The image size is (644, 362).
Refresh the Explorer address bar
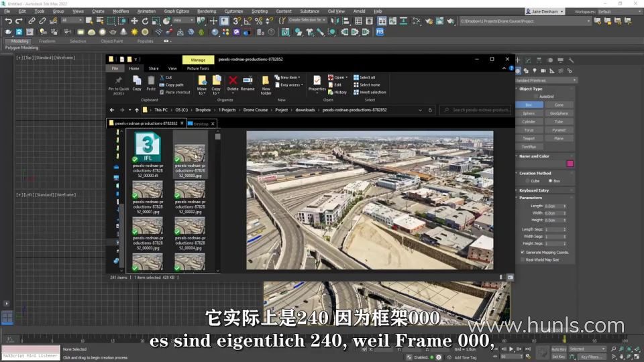point(430,110)
